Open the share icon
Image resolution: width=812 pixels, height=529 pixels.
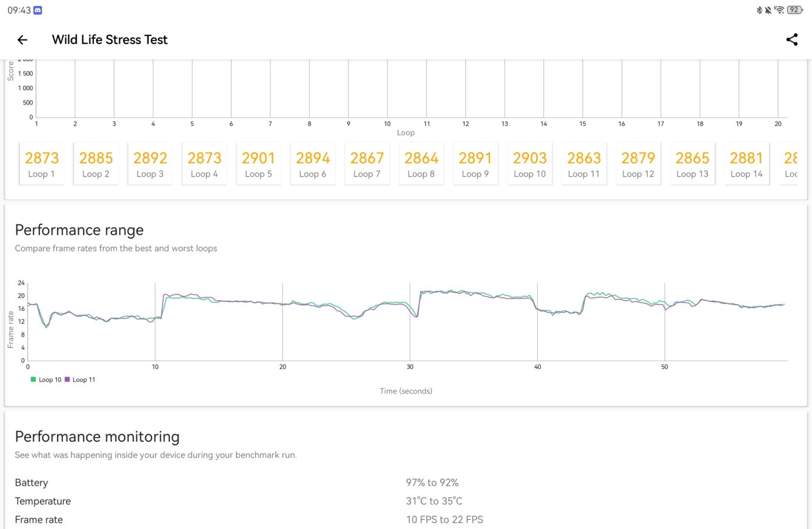(x=792, y=39)
